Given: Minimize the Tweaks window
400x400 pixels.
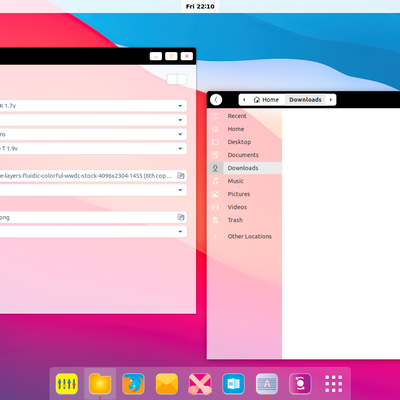Looking at the screenshot, I should tap(156, 56).
